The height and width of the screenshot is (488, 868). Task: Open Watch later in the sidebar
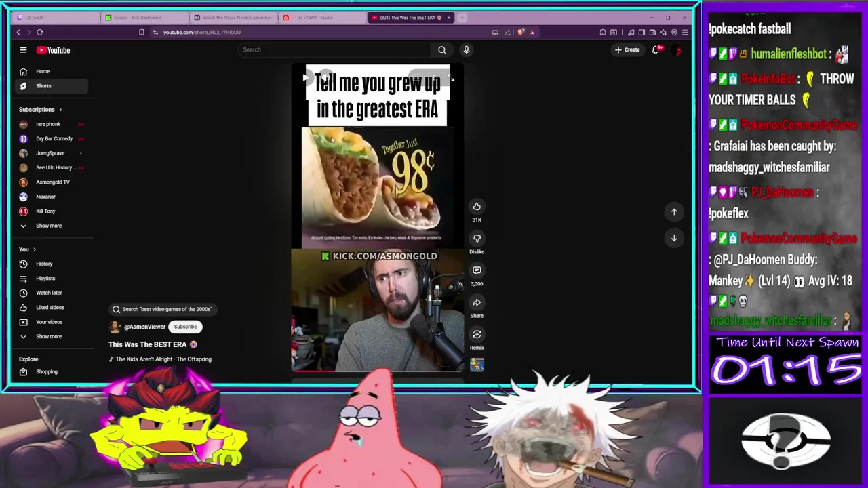pos(51,293)
